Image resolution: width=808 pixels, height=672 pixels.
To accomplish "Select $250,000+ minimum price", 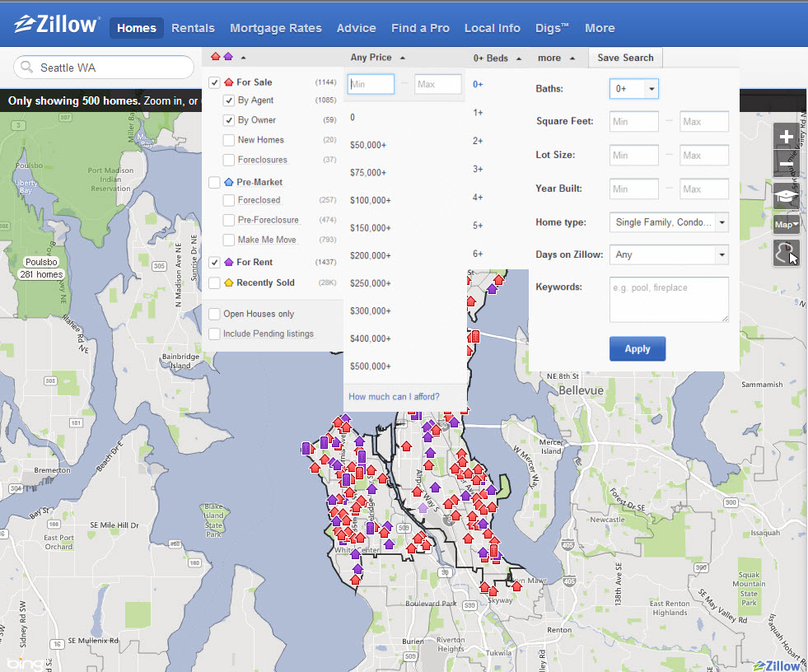I will coord(371,283).
